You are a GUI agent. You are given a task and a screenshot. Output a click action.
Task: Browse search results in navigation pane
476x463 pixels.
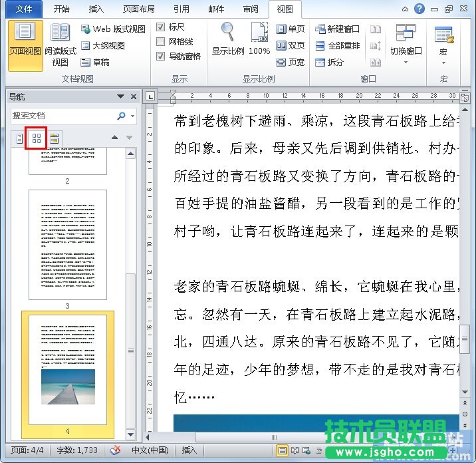[x=53, y=138]
